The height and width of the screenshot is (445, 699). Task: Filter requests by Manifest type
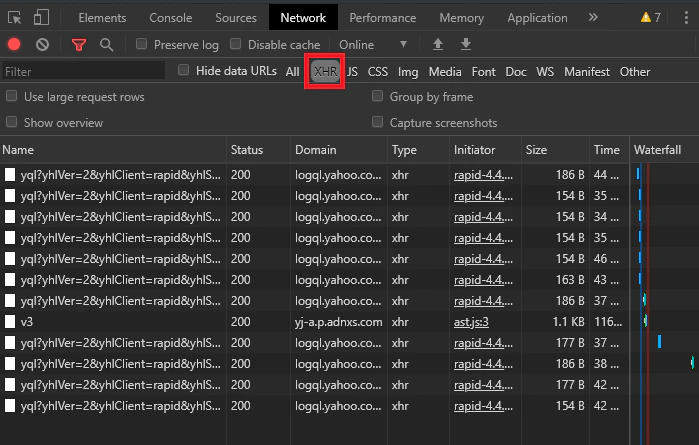tap(587, 72)
